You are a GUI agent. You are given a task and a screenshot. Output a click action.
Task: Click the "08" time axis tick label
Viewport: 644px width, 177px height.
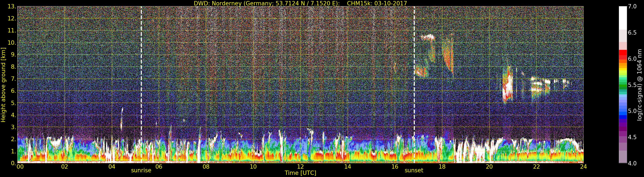pos(206,167)
